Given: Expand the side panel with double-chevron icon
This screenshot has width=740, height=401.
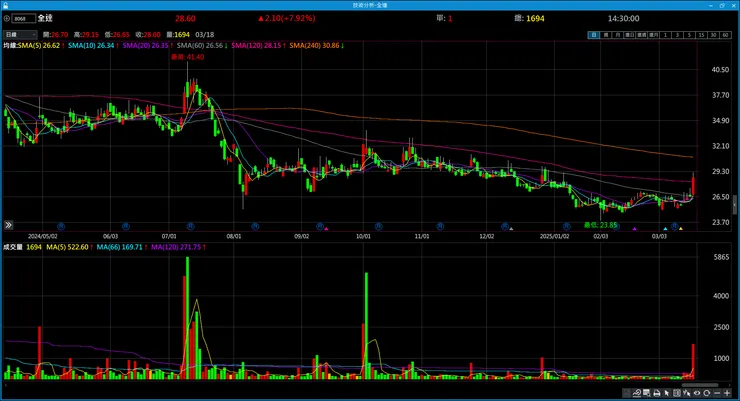Looking at the screenshot, I should click(x=8, y=225).
